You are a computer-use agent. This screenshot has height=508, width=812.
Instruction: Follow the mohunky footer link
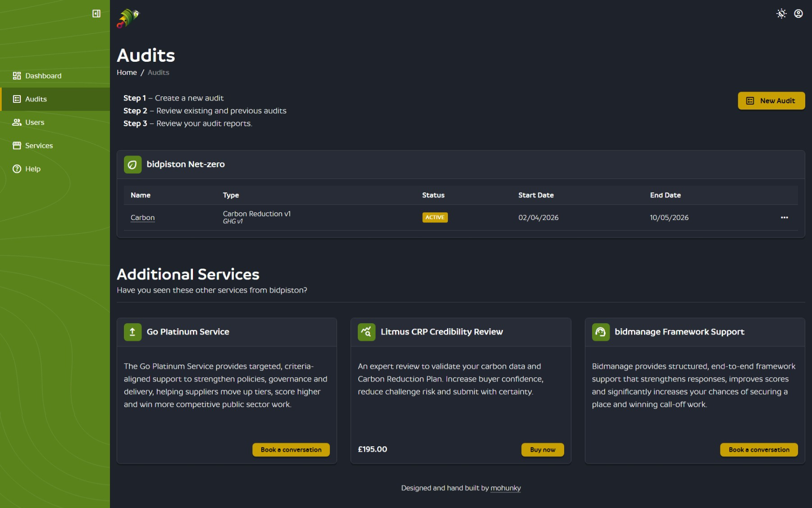(x=506, y=488)
